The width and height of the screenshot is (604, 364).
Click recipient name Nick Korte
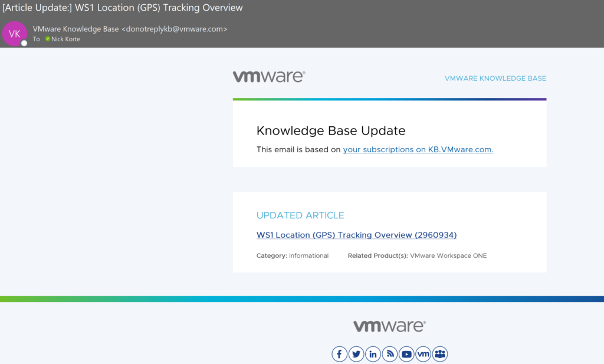coord(65,39)
